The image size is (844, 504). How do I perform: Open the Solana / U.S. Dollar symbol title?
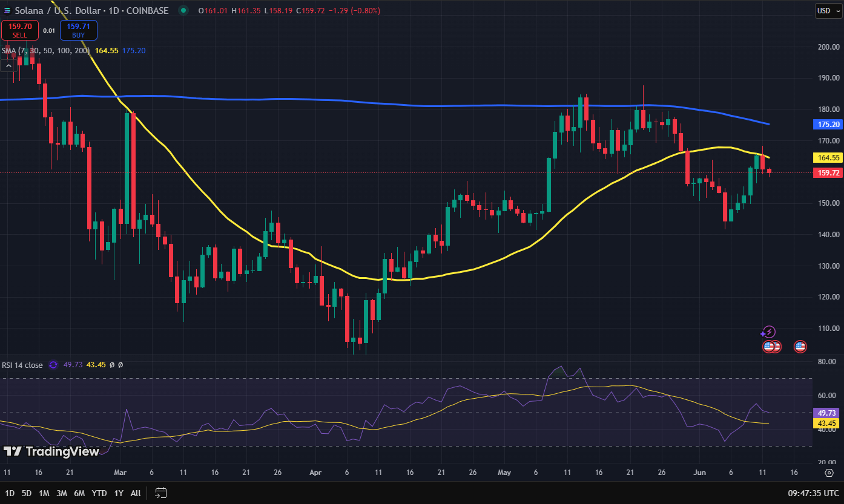point(92,10)
